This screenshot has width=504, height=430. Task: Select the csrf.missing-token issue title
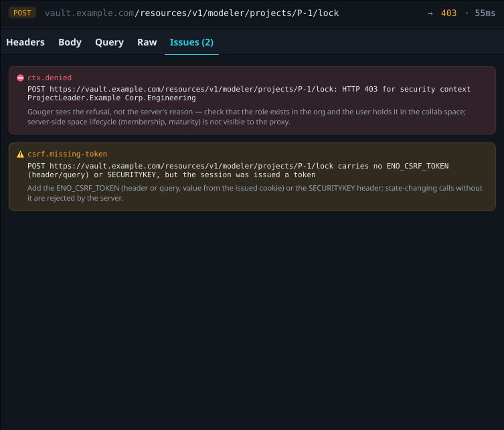pyautogui.click(x=67, y=154)
